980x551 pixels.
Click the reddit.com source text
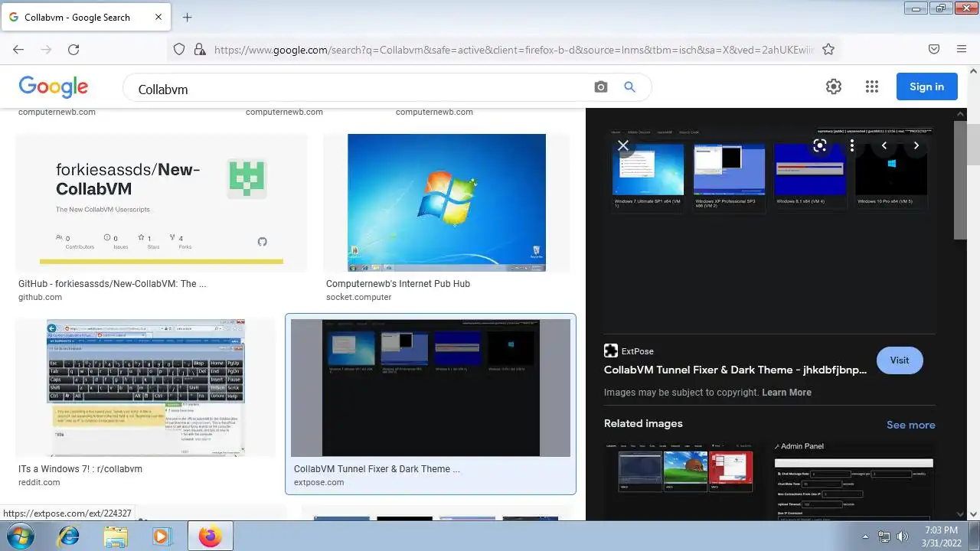point(39,483)
